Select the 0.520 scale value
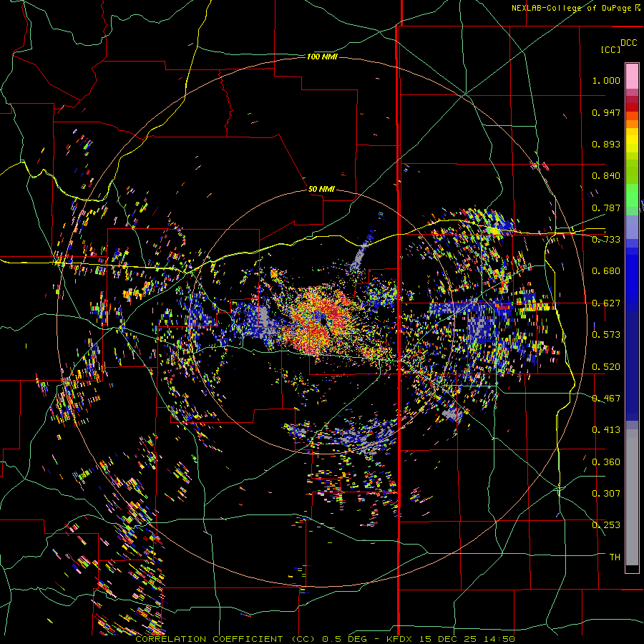 (606, 367)
